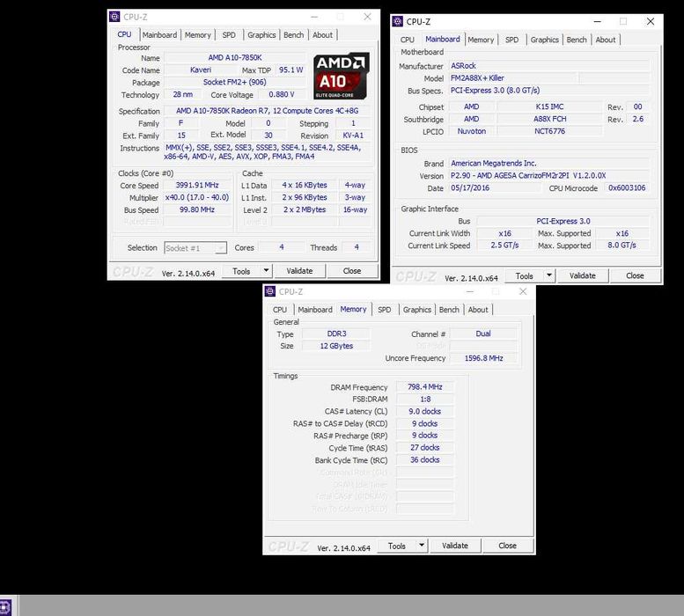This screenshot has height=616, width=684.
Task: Switch to Memory tab in CPU window
Action: click(x=197, y=35)
